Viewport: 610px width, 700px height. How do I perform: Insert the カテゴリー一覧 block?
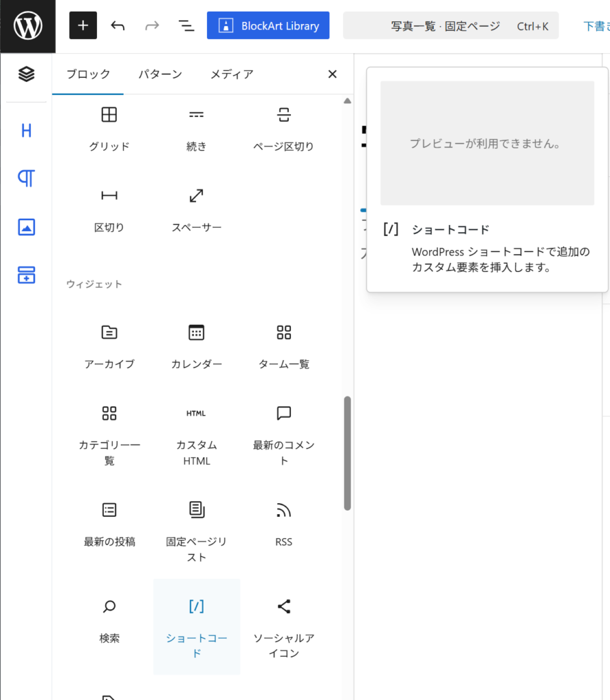[109, 435]
